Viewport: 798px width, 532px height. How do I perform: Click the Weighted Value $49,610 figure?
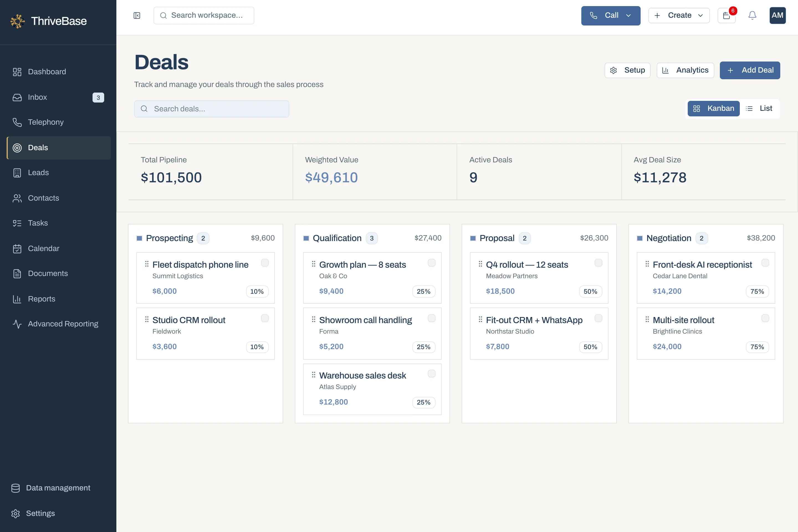pyautogui.click(x=331, y=177)
